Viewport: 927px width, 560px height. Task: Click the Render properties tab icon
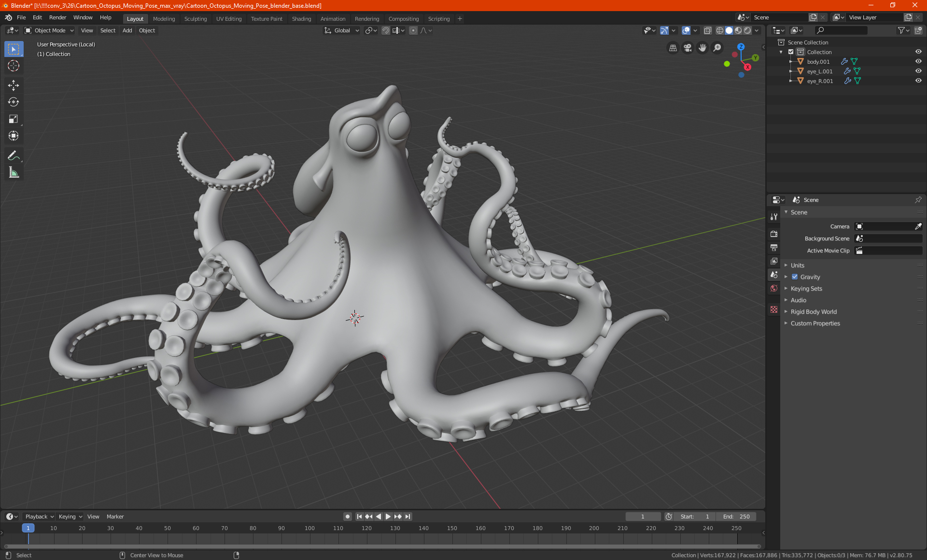774,234
